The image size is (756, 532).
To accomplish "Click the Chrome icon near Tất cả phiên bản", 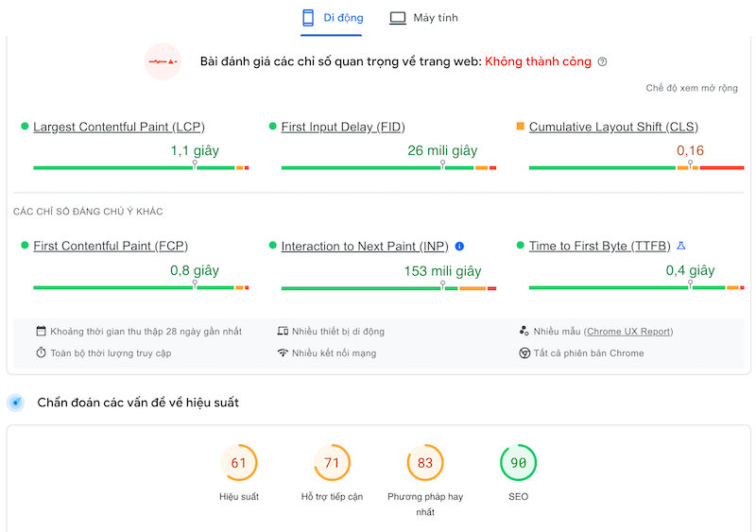I will click(x=524, y=353).
